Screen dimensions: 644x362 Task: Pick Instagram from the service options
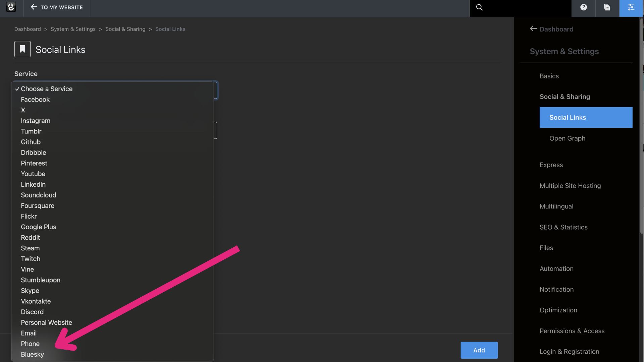point(36,121)
